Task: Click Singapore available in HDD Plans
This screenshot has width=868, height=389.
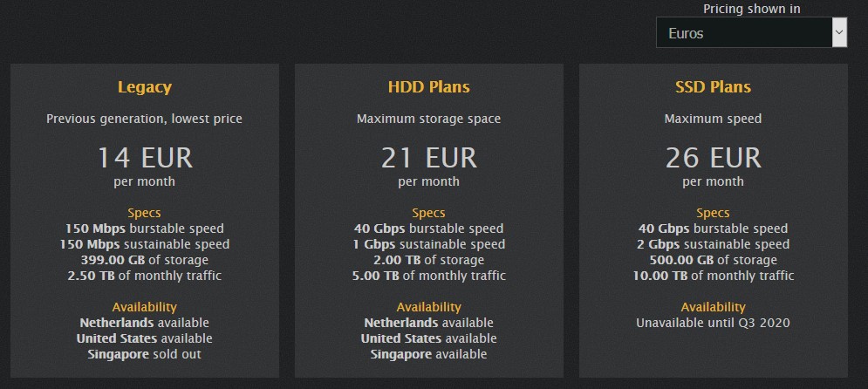Action: tap(429, 354)
